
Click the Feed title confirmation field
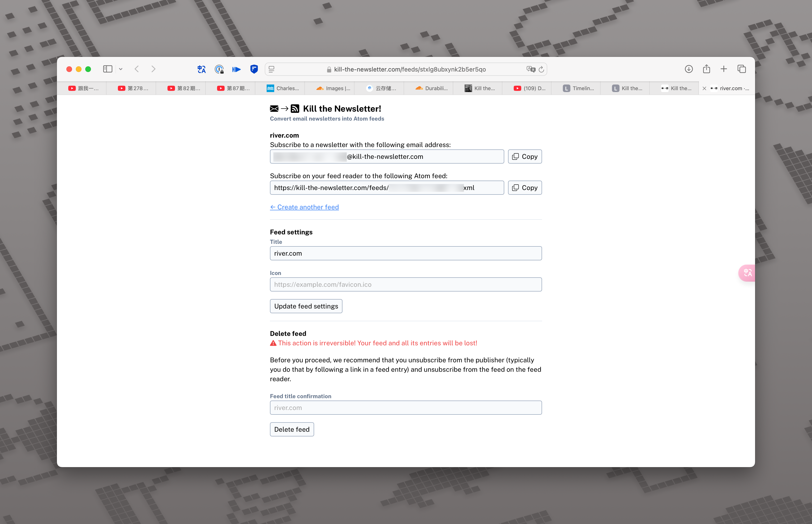click(406, 408)
